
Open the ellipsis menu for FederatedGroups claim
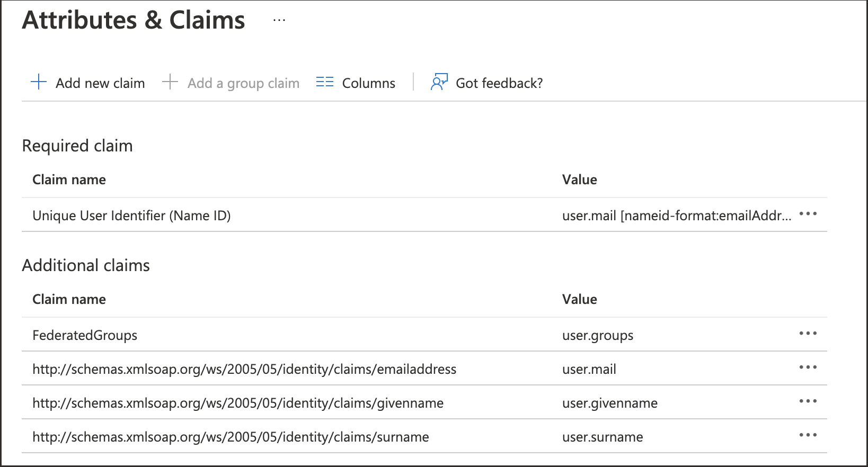click(808, 334)
